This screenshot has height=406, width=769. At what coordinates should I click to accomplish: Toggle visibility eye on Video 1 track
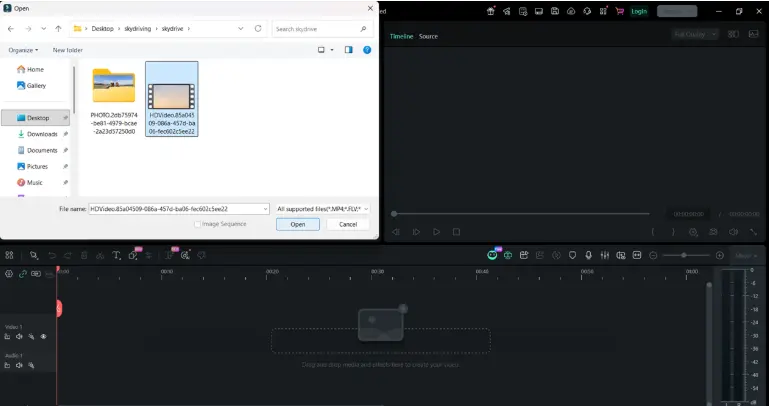tap(43, 337)
